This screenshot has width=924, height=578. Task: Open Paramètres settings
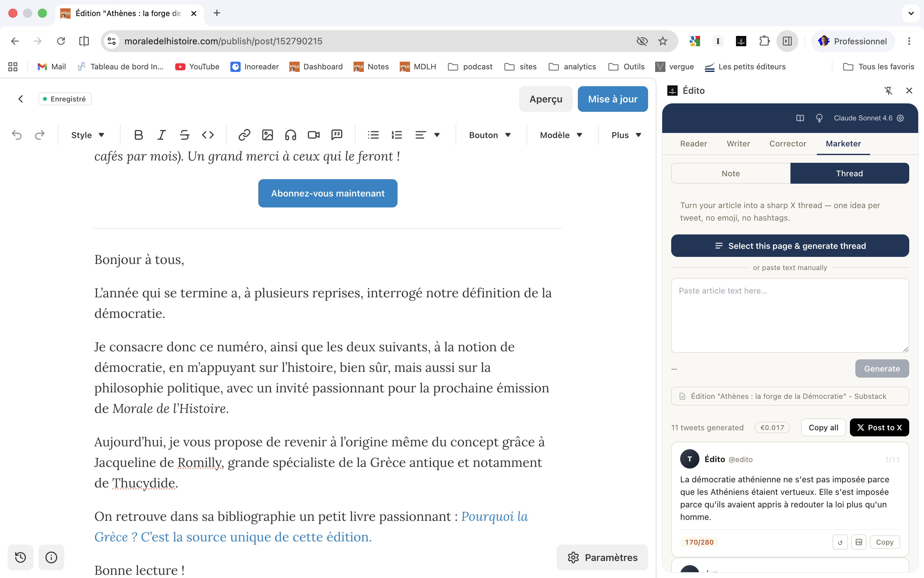pos(602,557)
